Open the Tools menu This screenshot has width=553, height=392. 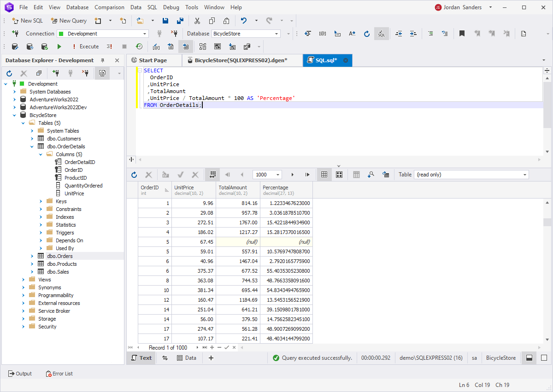coord(192,7)
